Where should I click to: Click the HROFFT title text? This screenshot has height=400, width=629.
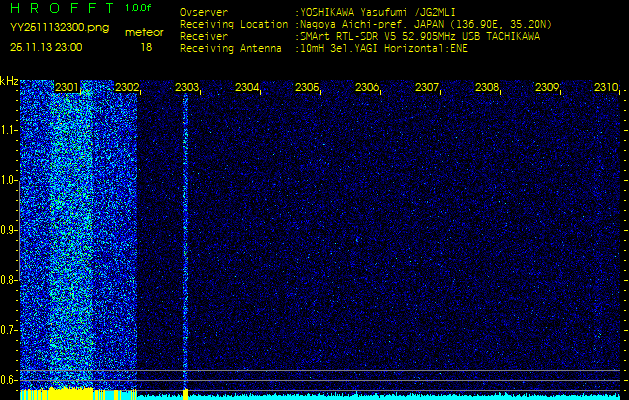tap(62, 8)
